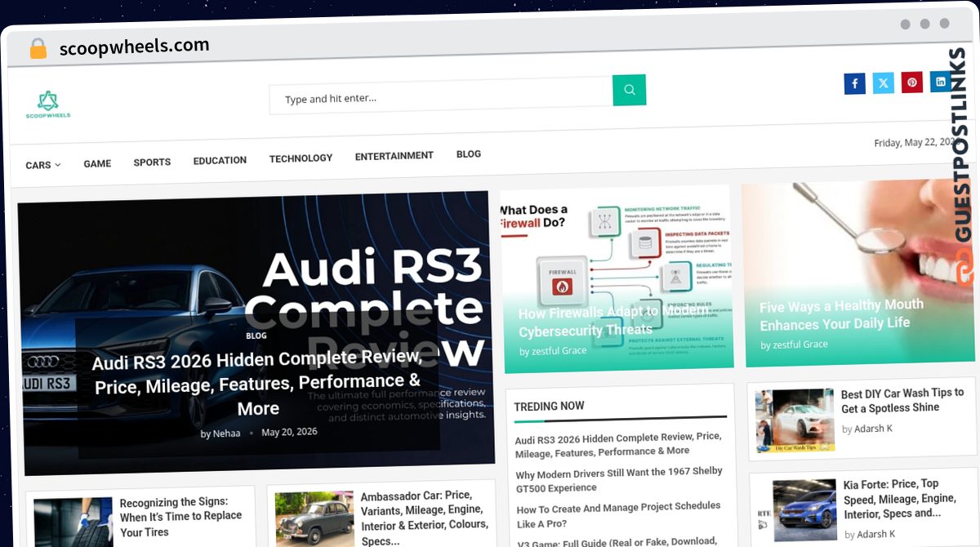Click Adarsh K author under Kia Forte post
Screen dimensions: 980x547
pos(875,535)
